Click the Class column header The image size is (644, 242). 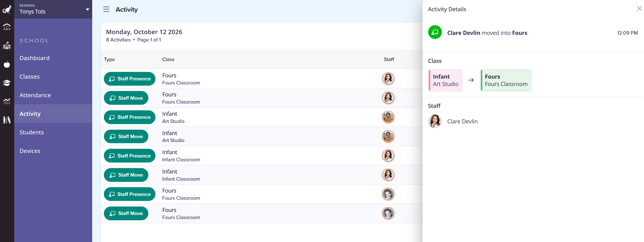[x=168, y=59]
